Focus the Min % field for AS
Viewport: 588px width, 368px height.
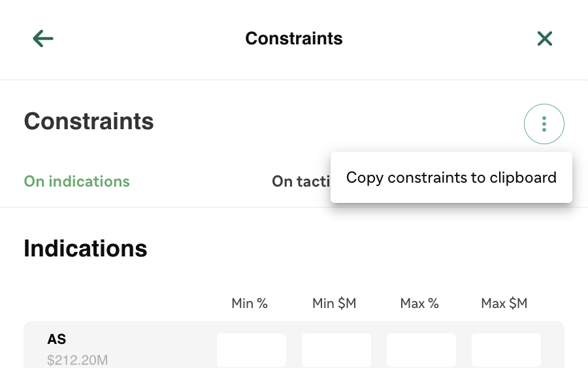coord(252,350)
